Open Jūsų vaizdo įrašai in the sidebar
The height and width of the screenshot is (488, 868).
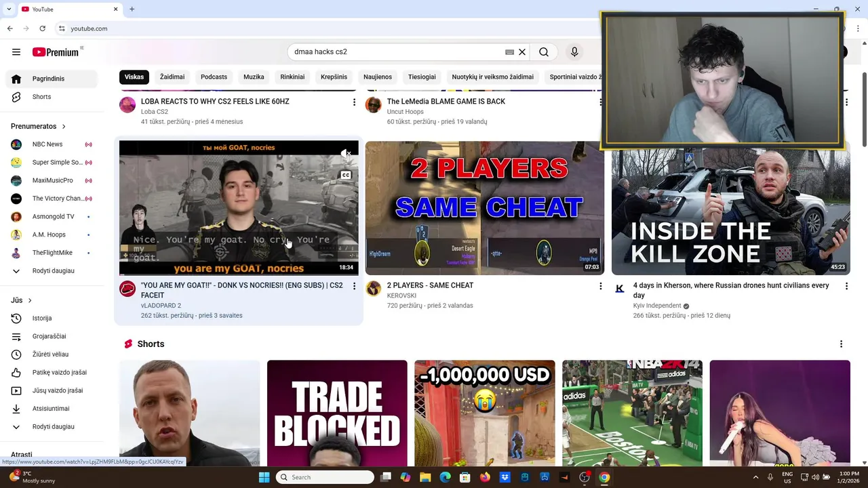click(x=52, y=391)
